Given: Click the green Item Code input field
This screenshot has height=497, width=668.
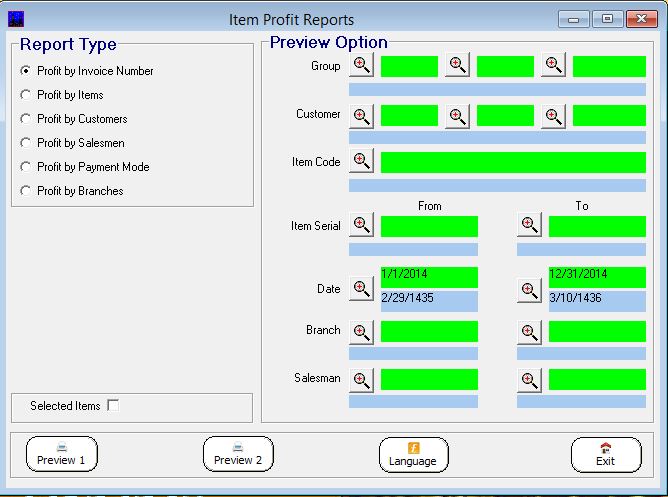Looking at the screenshot, I should [512, 162].
